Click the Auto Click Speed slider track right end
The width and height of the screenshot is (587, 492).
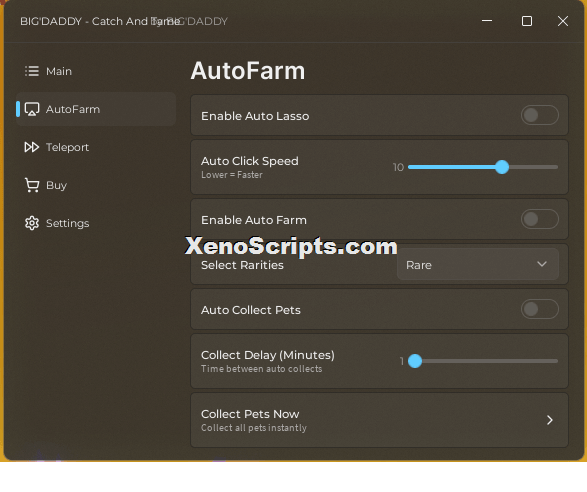click(x=555, y=167)
